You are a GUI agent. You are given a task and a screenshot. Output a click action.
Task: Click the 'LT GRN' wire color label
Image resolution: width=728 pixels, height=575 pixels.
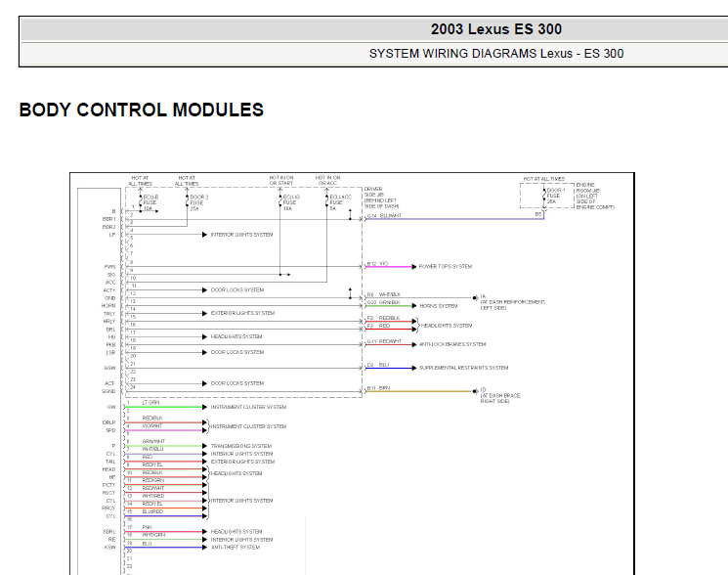tap(150, 403)
